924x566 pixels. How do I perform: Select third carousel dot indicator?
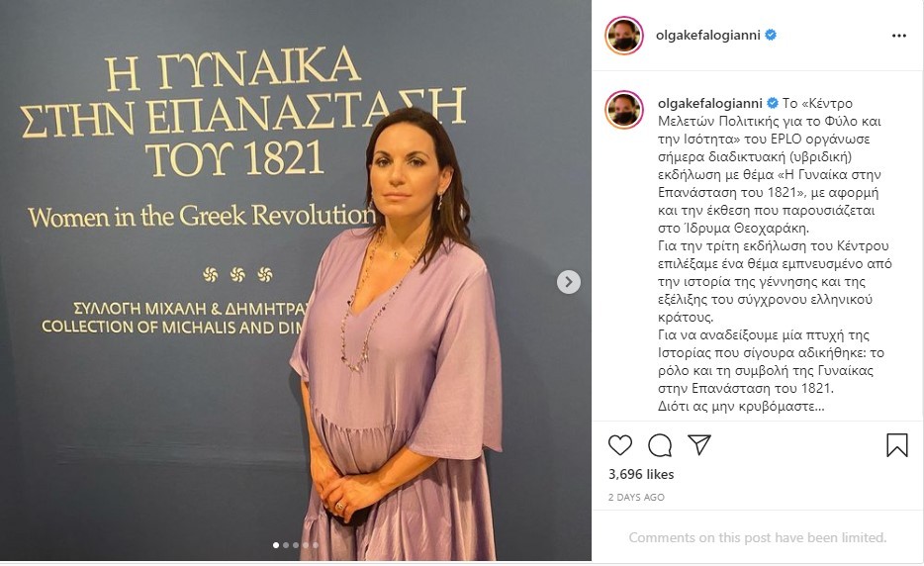[x=296, y=545]
